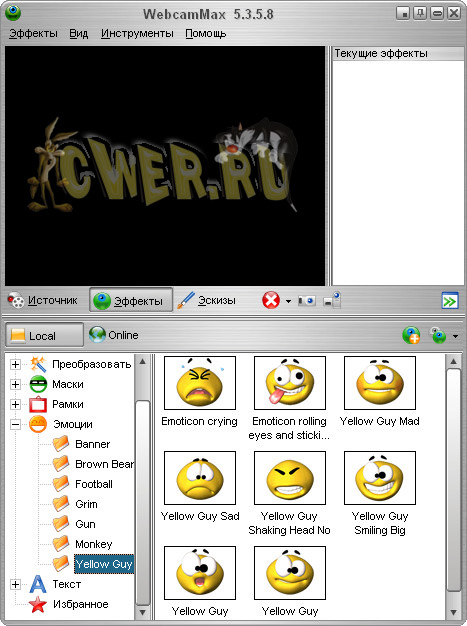Image resolution: width=467 pixels, height=626 pixels.
Task: Open the Эскизы tab
Action: [x=207, y=300]
